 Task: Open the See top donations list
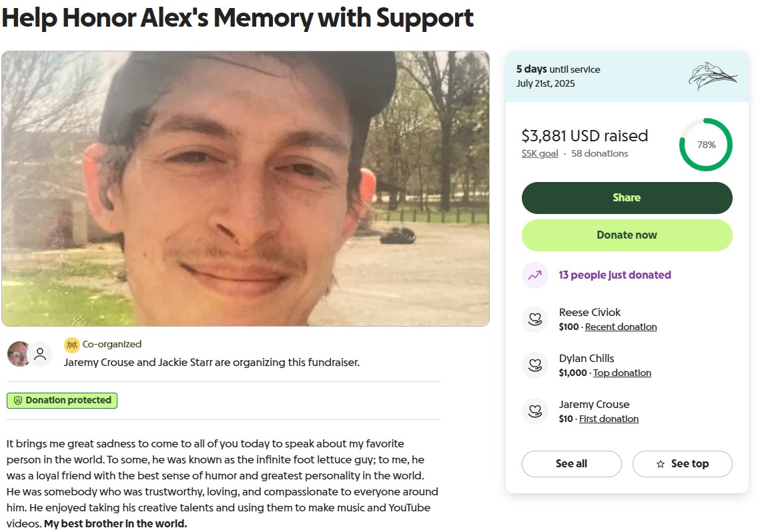coord(682,464)
